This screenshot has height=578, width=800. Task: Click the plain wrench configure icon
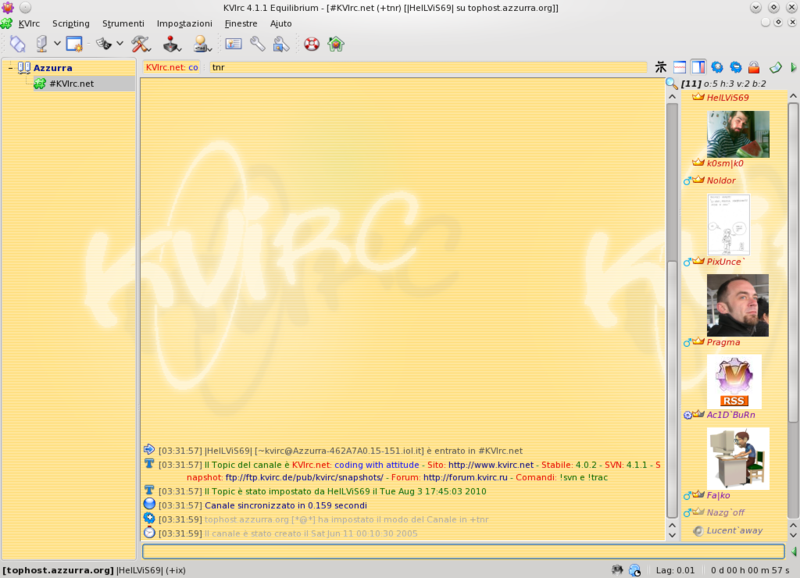pos(257,44)
